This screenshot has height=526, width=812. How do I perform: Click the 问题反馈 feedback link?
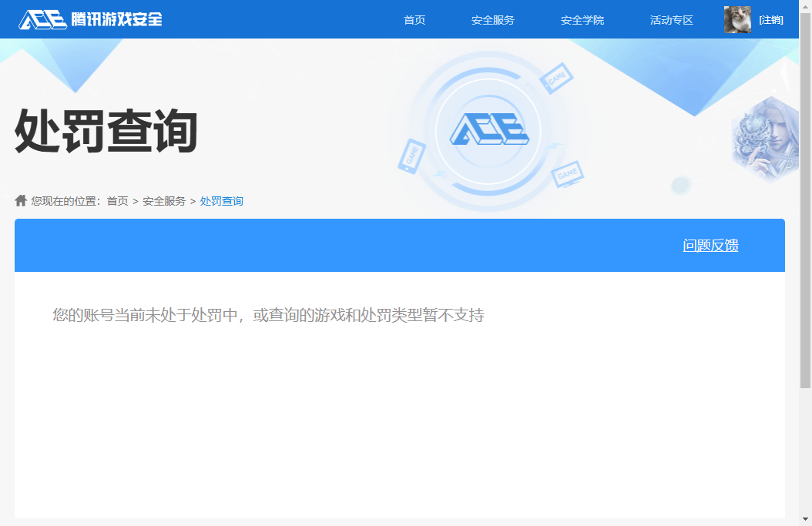tap(710, 245)
